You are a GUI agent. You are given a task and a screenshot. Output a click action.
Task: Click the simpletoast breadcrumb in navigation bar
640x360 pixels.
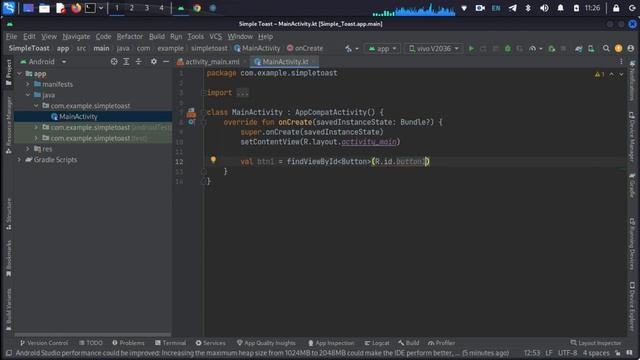tap(209, 49)
